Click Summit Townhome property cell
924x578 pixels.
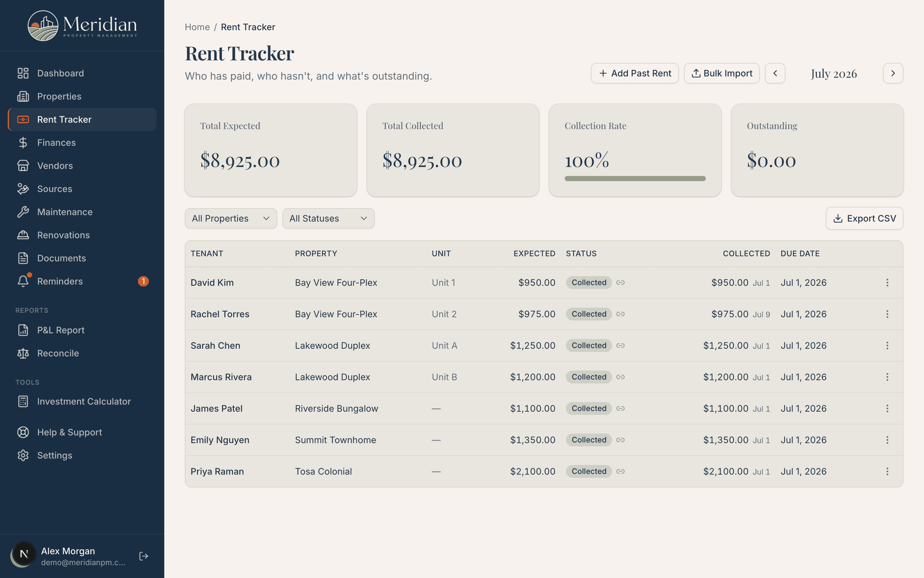[335, 440]
